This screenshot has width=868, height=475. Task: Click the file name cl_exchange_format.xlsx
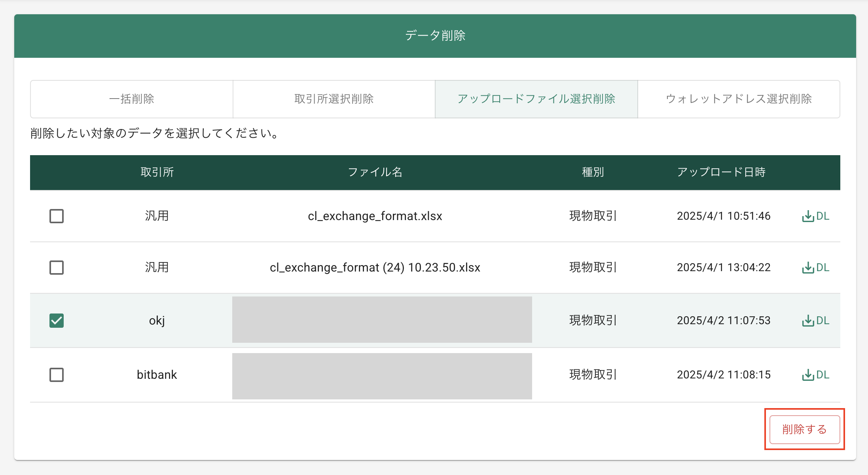tap(375, 216)
